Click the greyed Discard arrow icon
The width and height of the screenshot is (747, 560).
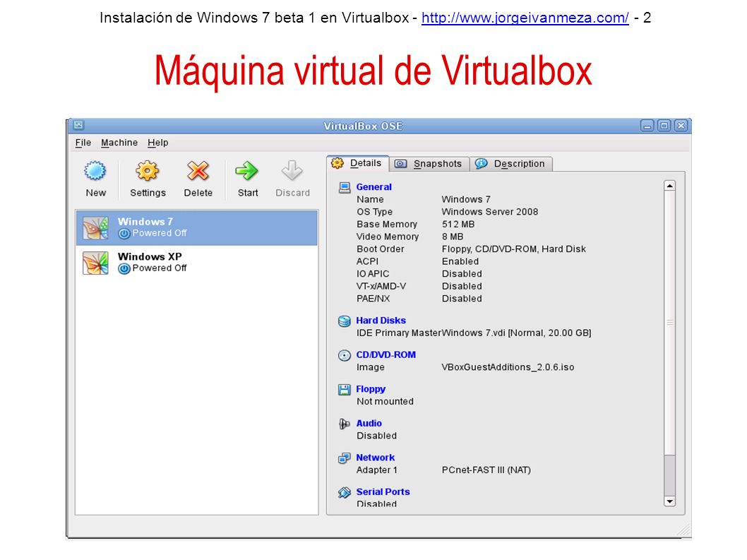click(292, 171)
